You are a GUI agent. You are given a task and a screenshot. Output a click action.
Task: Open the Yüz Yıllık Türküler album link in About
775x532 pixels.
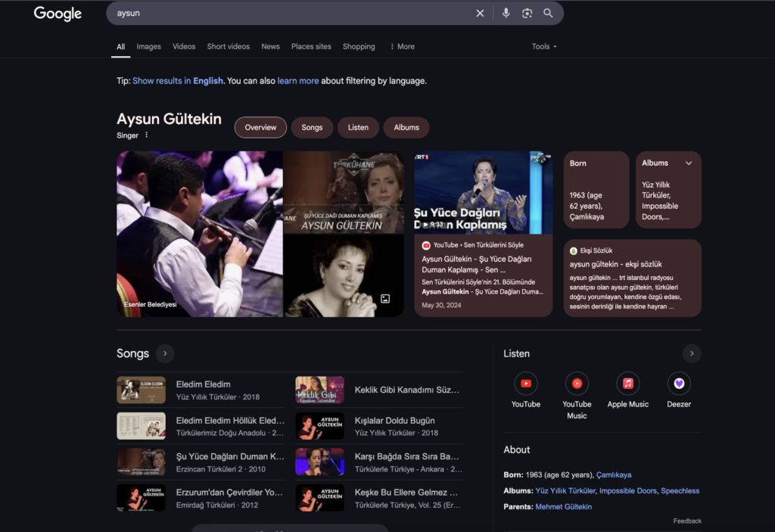click(x=565, y=490)
